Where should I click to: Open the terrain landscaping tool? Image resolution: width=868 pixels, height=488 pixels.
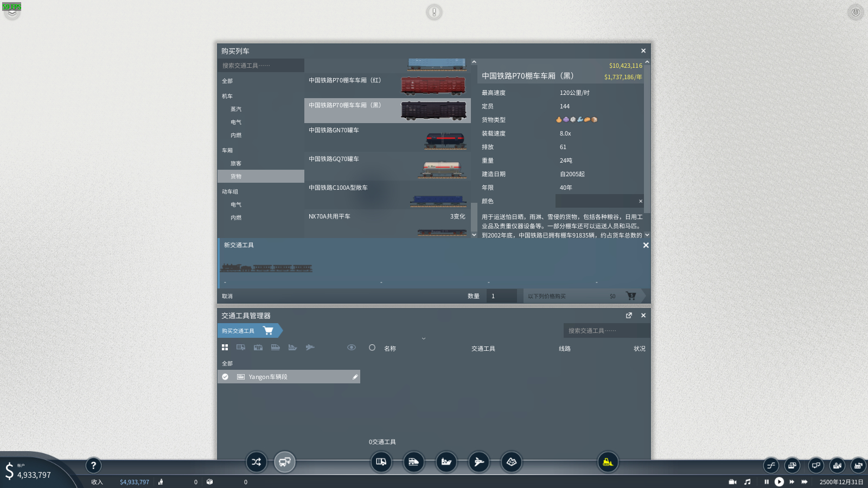click(x=512, y=462)
